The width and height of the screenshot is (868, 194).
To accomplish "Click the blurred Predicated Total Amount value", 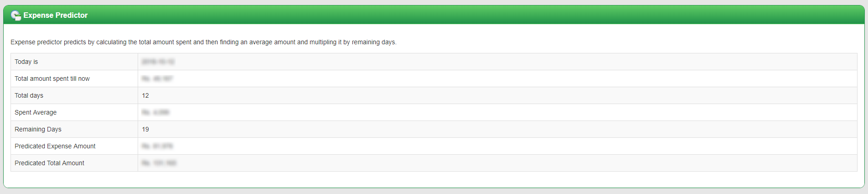I will (x=159, y=163).
